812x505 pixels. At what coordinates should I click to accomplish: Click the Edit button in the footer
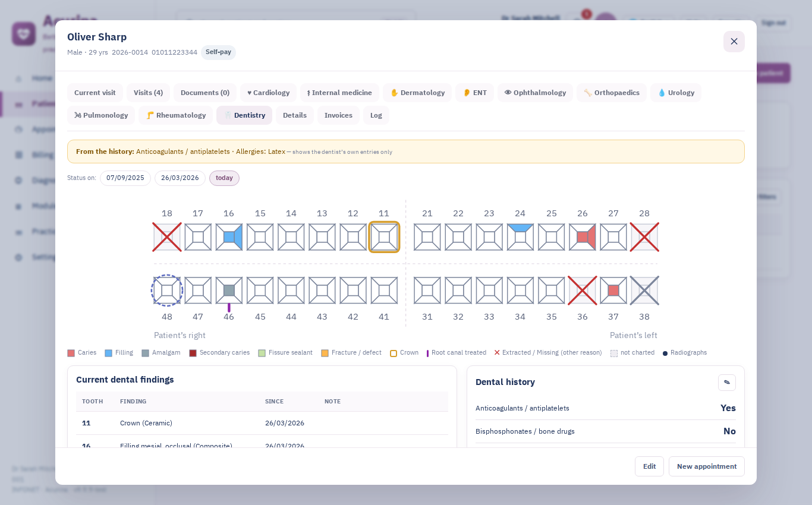tap(649, 466)
